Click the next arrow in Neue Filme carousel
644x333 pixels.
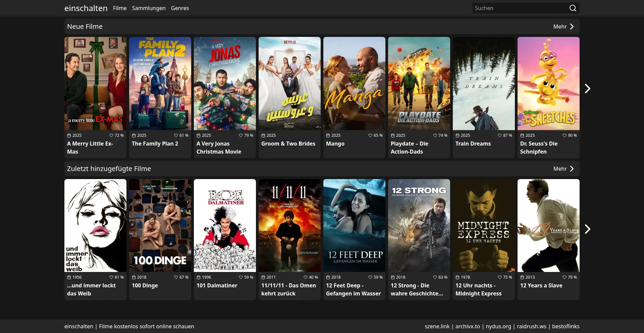coord(587,89)
